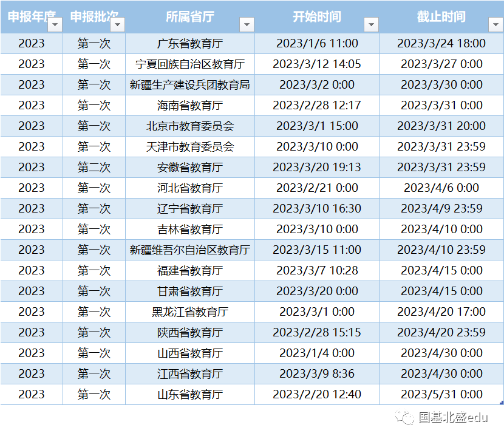Screen dimensions: 504x439
Task: Open the 截止时间 column filter dropdown
Action: [495, 24]
